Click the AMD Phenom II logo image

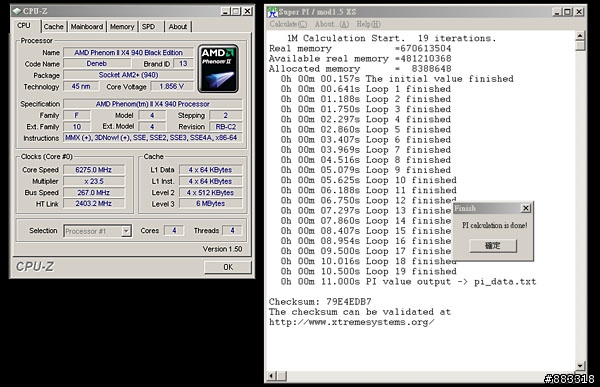(x=218, y=69)
